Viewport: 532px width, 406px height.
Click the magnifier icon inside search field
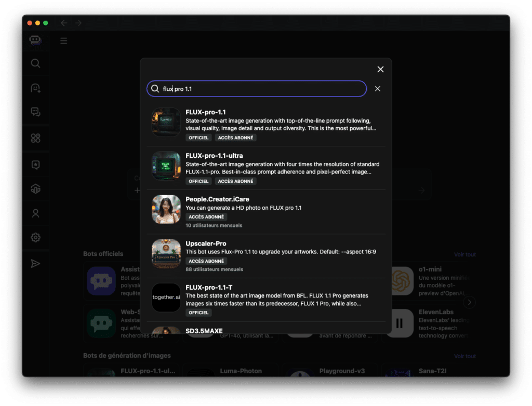[x=155, y=89]
